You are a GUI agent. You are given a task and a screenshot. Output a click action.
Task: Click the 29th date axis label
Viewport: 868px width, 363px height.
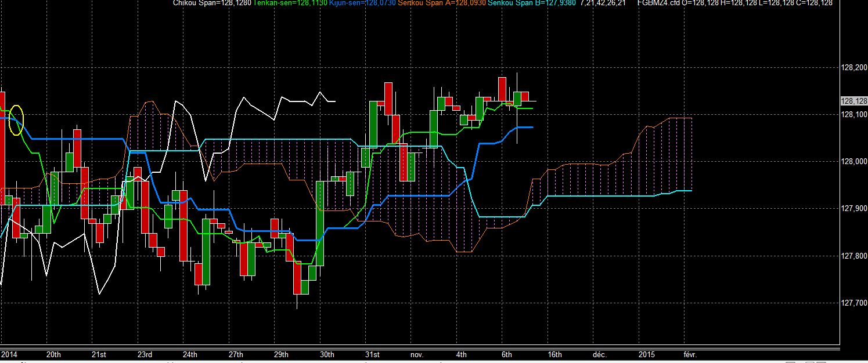pos(281,354)
